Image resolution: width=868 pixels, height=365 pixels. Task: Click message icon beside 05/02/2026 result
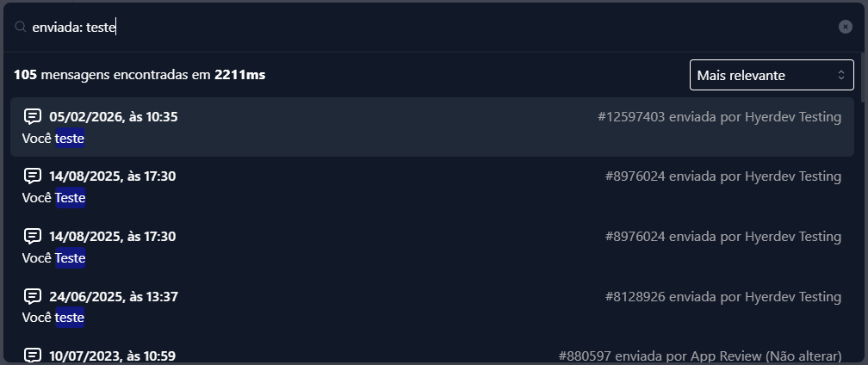click(x=33, y=116)
